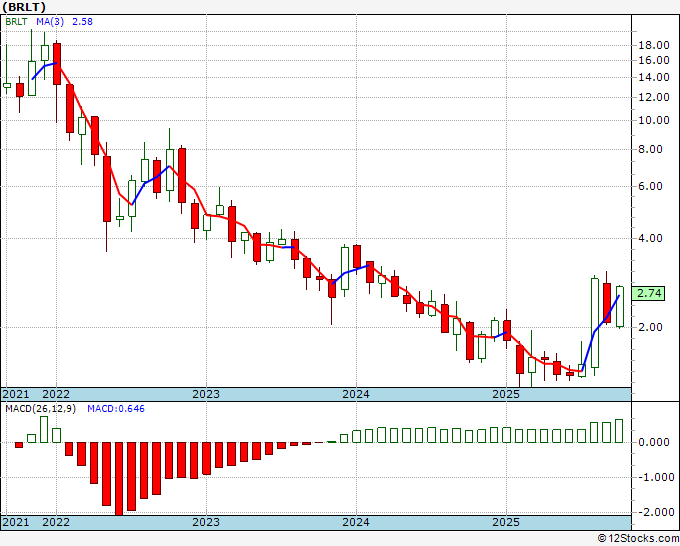
Task: Click the 14.00 price axis label
Action: (654, 78)
